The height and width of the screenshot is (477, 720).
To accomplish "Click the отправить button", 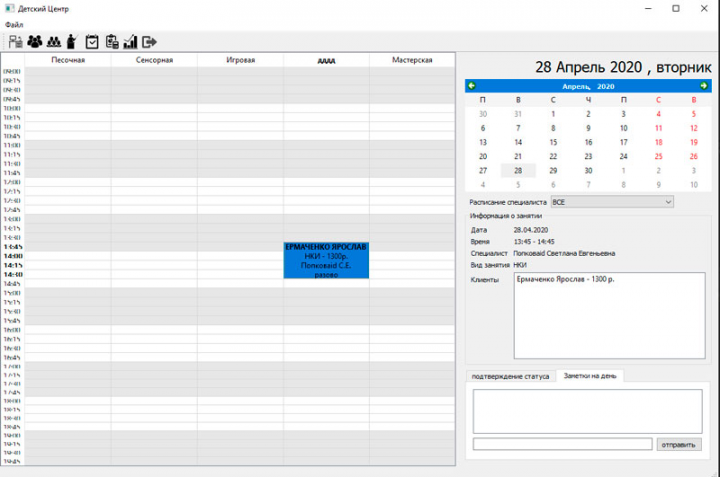I will [x=679, y=444].
